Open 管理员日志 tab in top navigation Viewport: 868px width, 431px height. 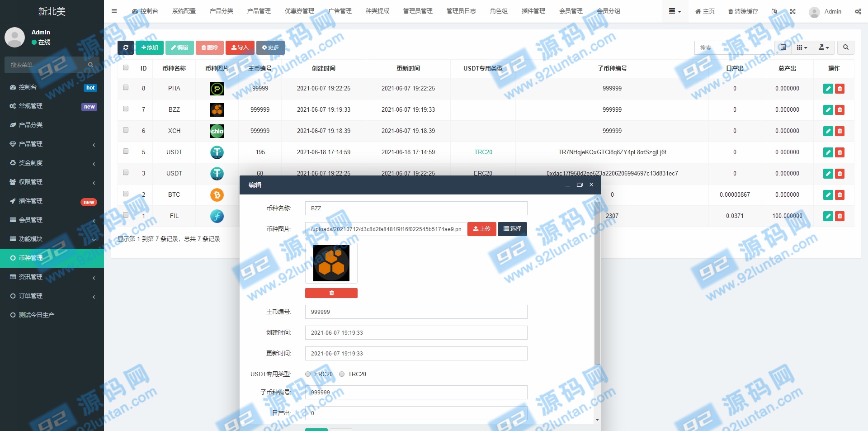(461, 11)
